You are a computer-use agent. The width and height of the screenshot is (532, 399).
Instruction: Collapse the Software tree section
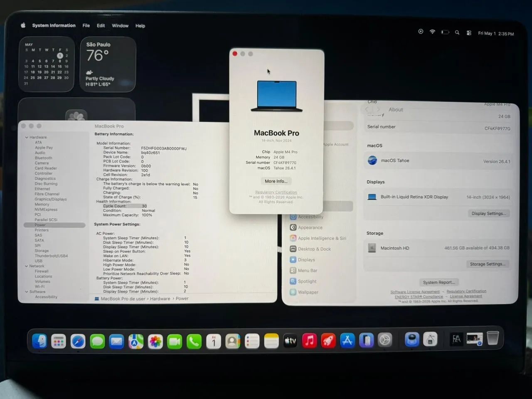[x=27, y=292]
